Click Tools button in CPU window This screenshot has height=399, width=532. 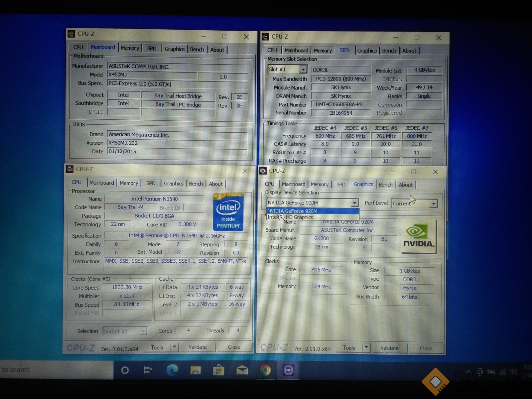[x=157, y=347]
